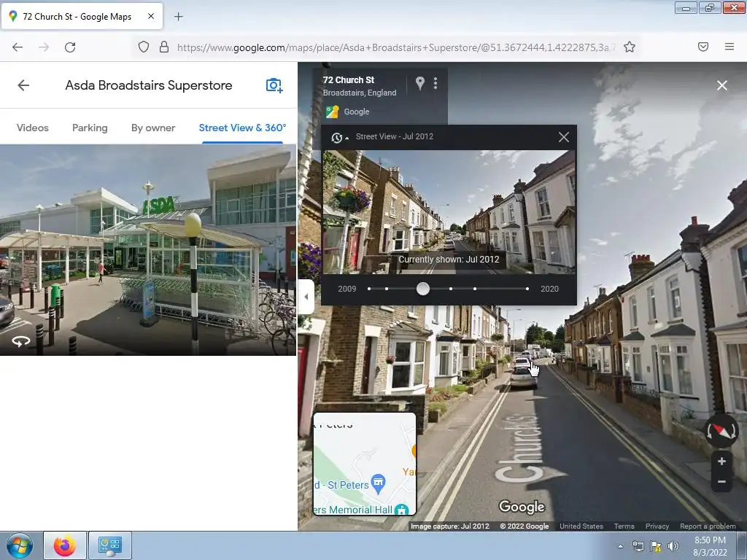Click the control panel taskbar icon
Screen dimensions: 747x560
tap(110, 545)
